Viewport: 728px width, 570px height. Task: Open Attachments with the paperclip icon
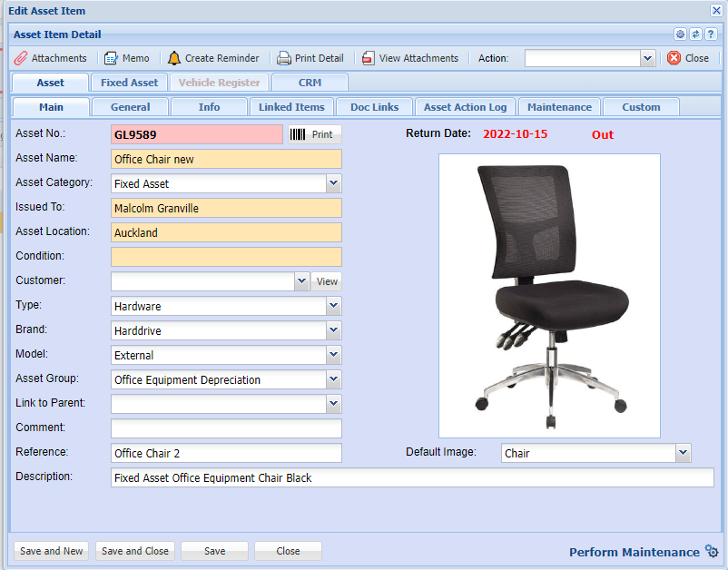[21, 58]
